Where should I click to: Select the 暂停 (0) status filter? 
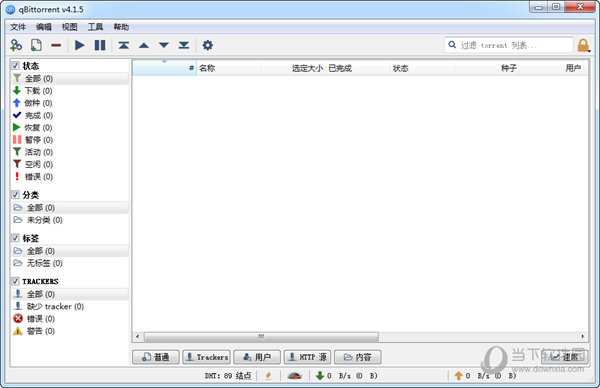point(70,140)
